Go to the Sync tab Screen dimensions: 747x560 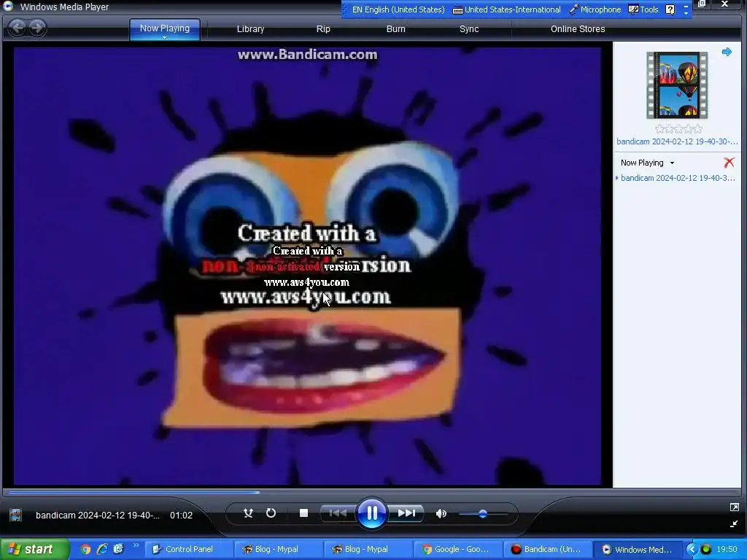[x=469, y=29]
